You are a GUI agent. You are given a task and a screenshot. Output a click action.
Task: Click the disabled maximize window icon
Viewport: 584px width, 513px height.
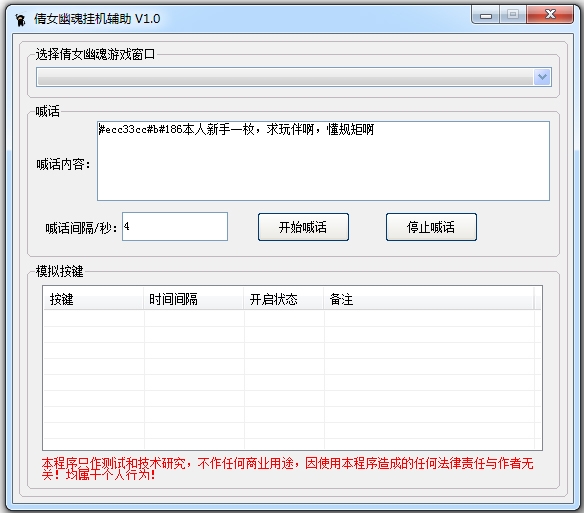[513, 15]
